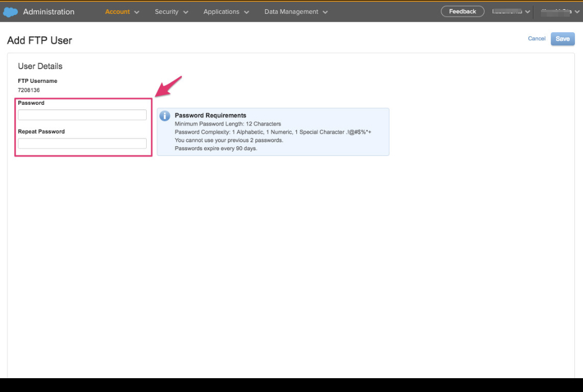
Task: Click the FTP username value 7208136
Action: pyautogui.click(x=29, y=90)
